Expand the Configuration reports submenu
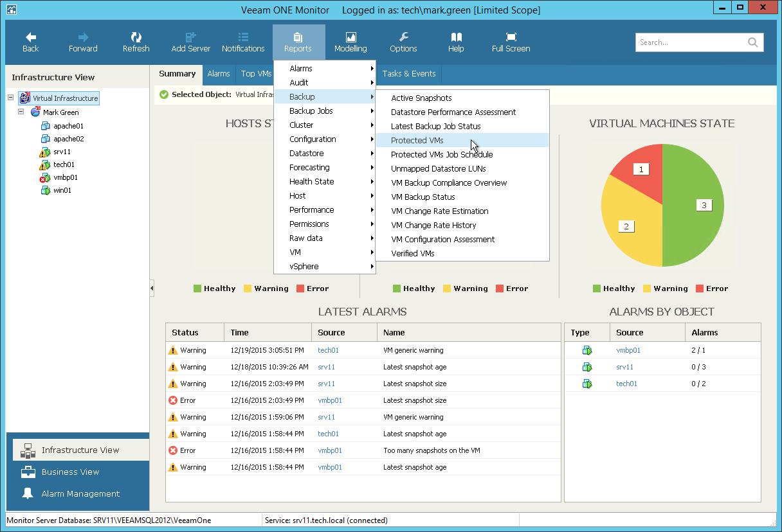 point(325,139)
